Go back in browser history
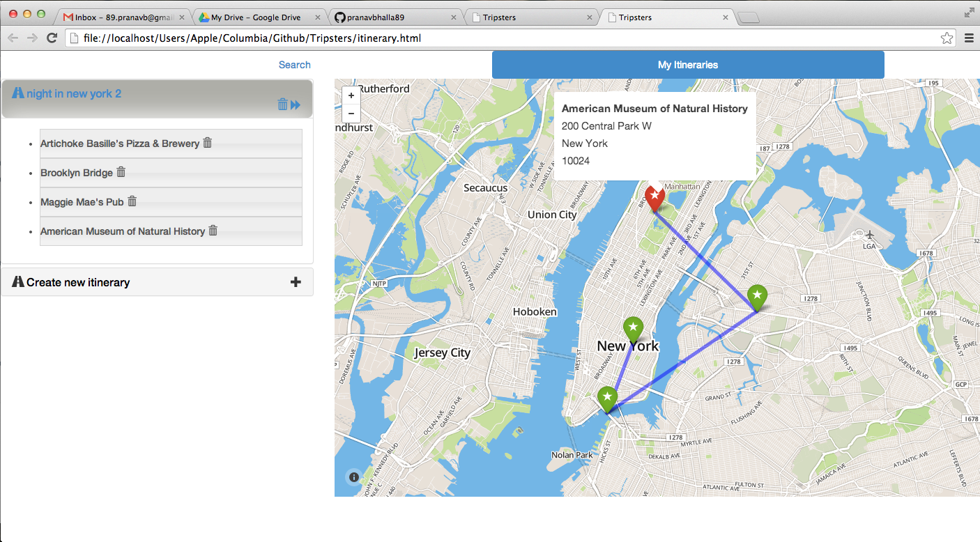This screenshot has height=542, width=980. tap(13, 38)
